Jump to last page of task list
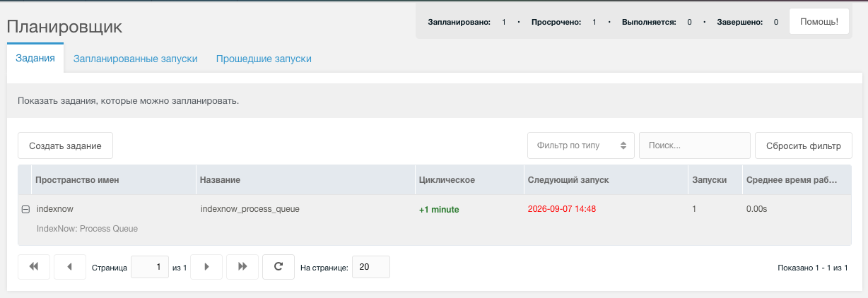This screenshot has width=868, height=298. point(242,267)
